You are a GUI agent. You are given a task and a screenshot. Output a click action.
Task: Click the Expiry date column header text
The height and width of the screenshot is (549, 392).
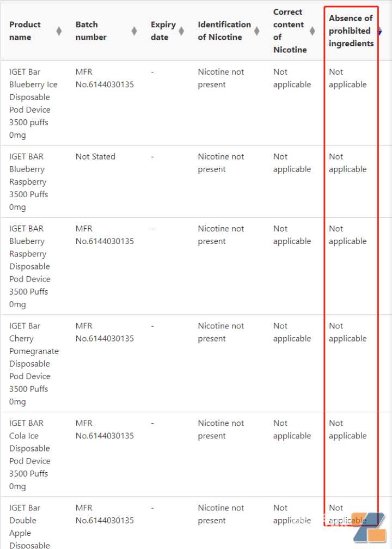(x=163, y=31)
